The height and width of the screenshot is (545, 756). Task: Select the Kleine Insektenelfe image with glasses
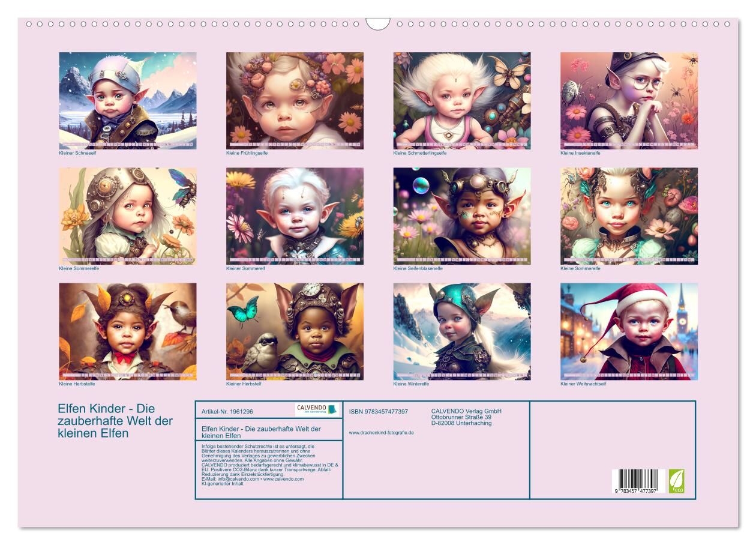pos(629,100)
